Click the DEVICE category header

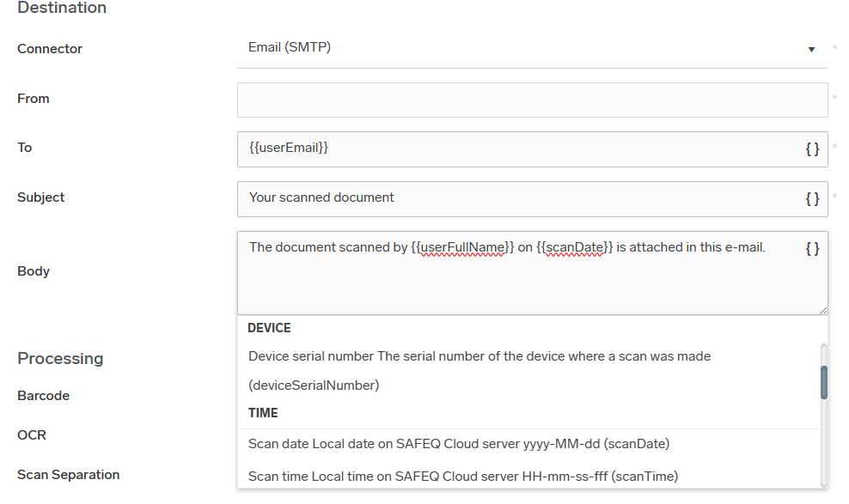[x=269, y=328]
